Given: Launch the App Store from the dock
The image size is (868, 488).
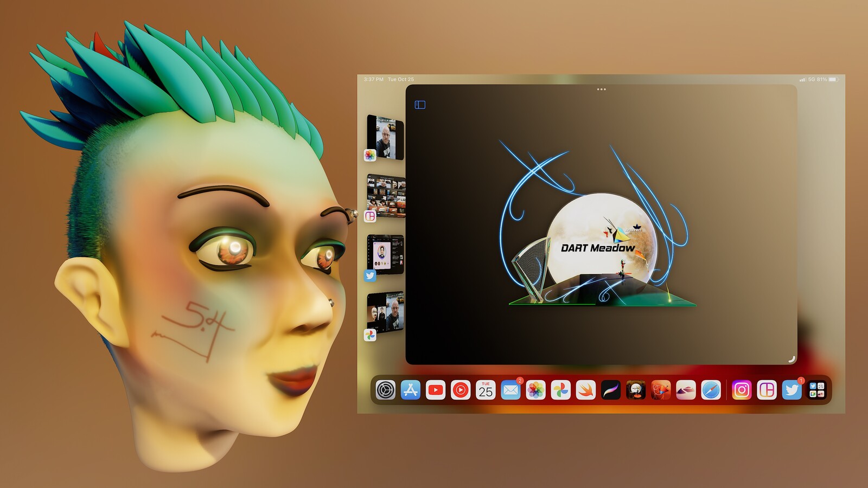Looking at the screenshot, I should (411, 390).
